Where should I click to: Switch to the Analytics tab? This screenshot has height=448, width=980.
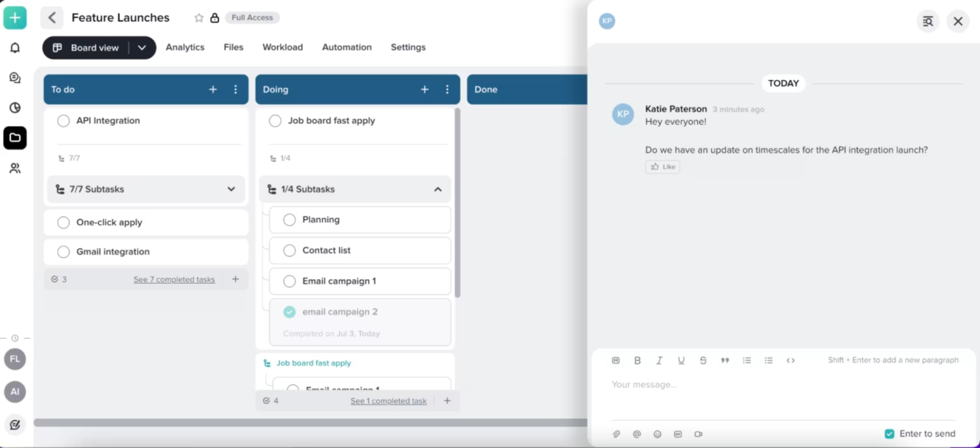[185, 47]
